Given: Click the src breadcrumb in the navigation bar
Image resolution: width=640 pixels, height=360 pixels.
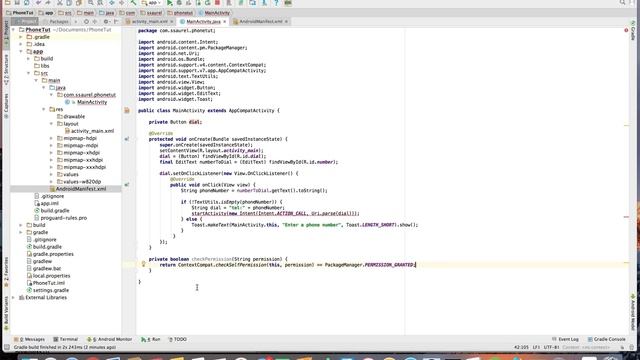Looking at the screenshot, I should point(65,13).
